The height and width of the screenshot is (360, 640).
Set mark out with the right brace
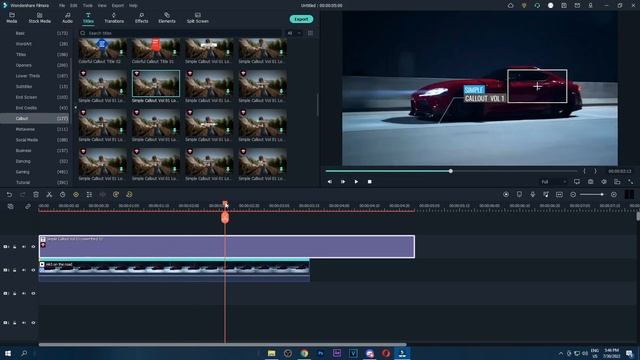click(595, 171)
